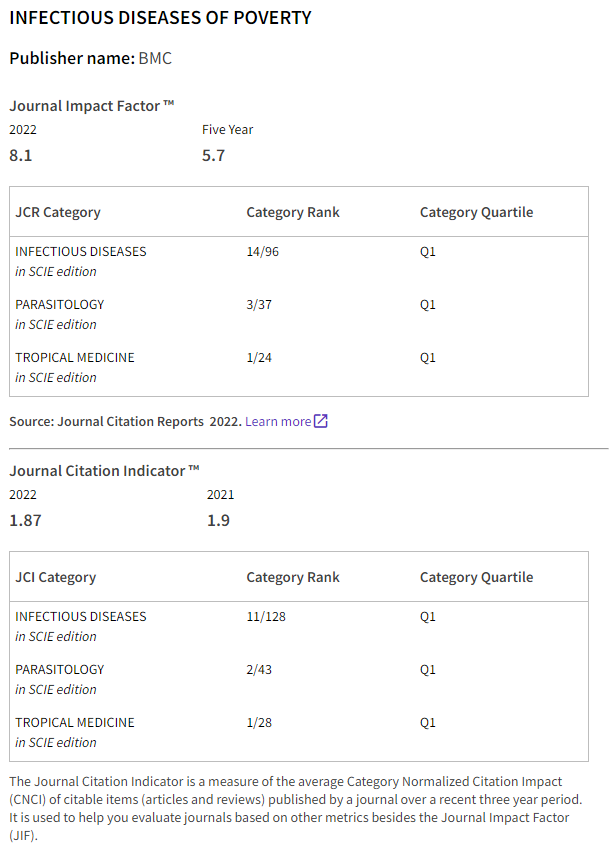Click the 8.1 impact factor value
The height and width of the screenshot is (843, 614).
tap(21, 155)
